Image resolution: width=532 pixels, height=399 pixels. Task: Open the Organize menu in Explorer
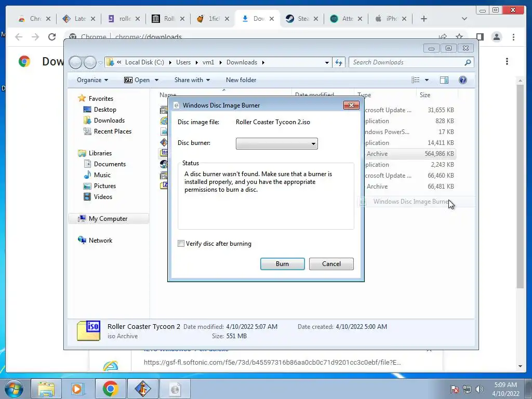[92, 80]
